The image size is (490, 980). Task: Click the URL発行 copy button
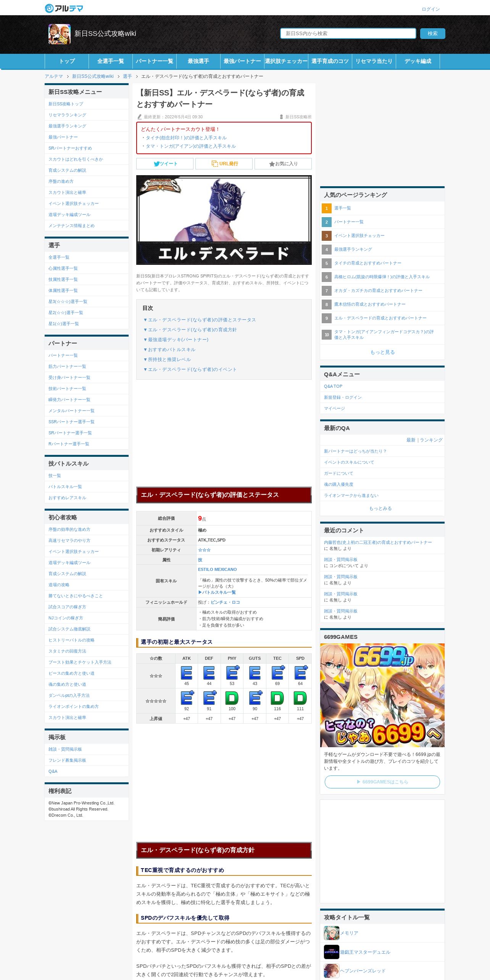click(x=224, y=164)
